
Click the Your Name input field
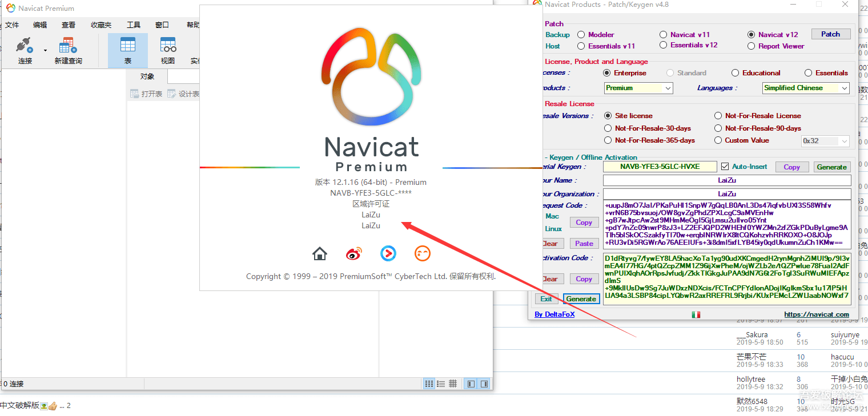727,180
